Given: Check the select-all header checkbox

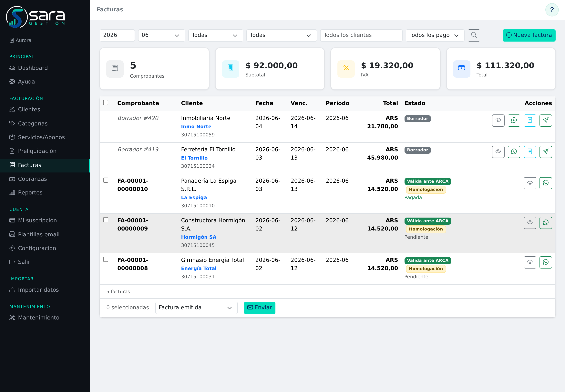Looking at the screenshot, I should coord(106,103).
